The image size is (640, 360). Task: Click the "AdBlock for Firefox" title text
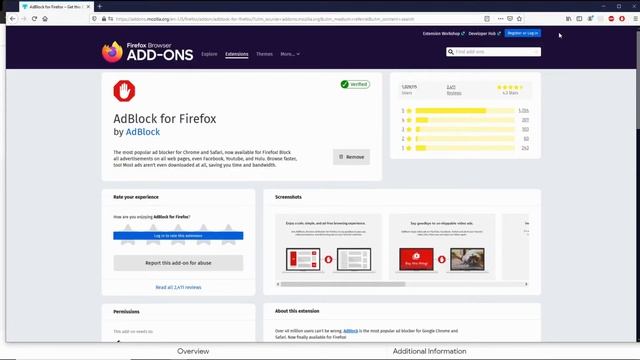click(165, 119)
